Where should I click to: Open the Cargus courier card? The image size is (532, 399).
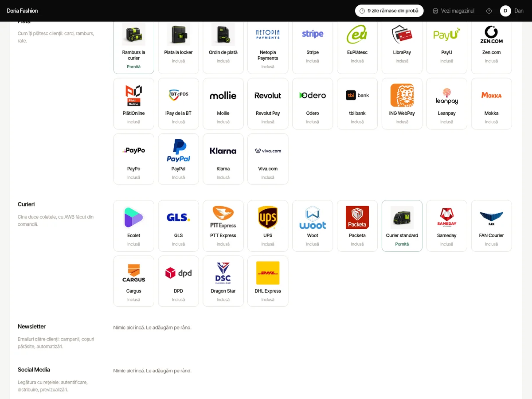pyautogui.click(x=134, y=282)
